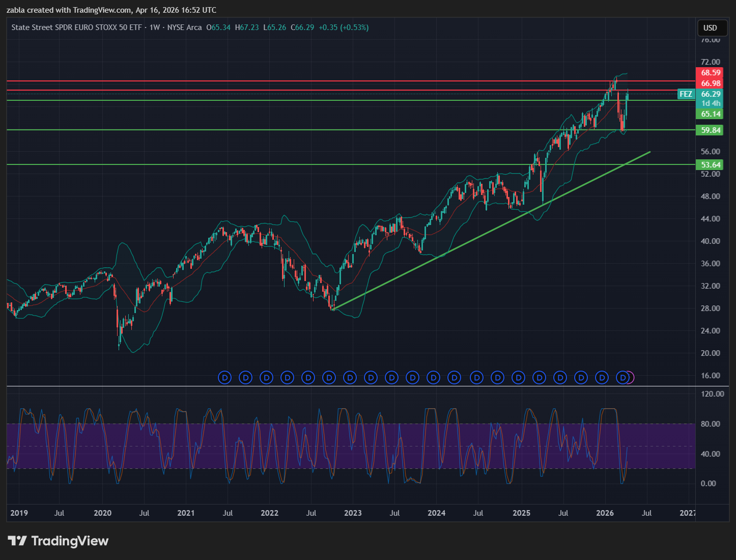Select the FEZ symbol price tag

coord(686,94)
